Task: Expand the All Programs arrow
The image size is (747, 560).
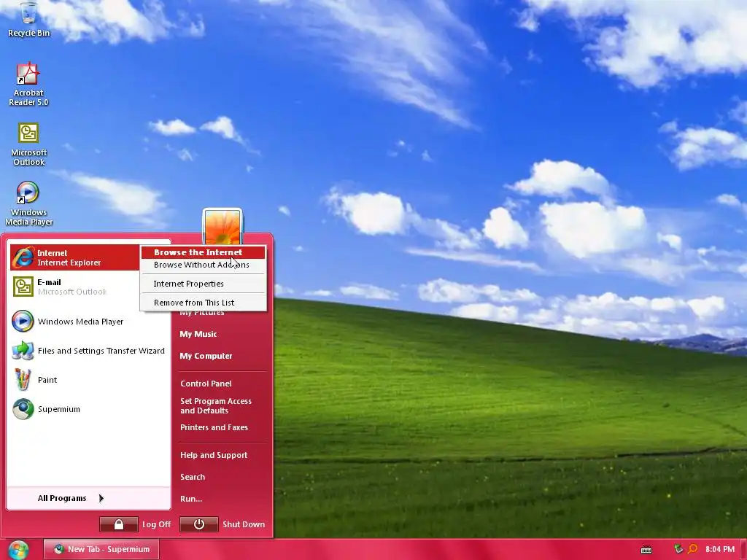Action: point(101,498)
